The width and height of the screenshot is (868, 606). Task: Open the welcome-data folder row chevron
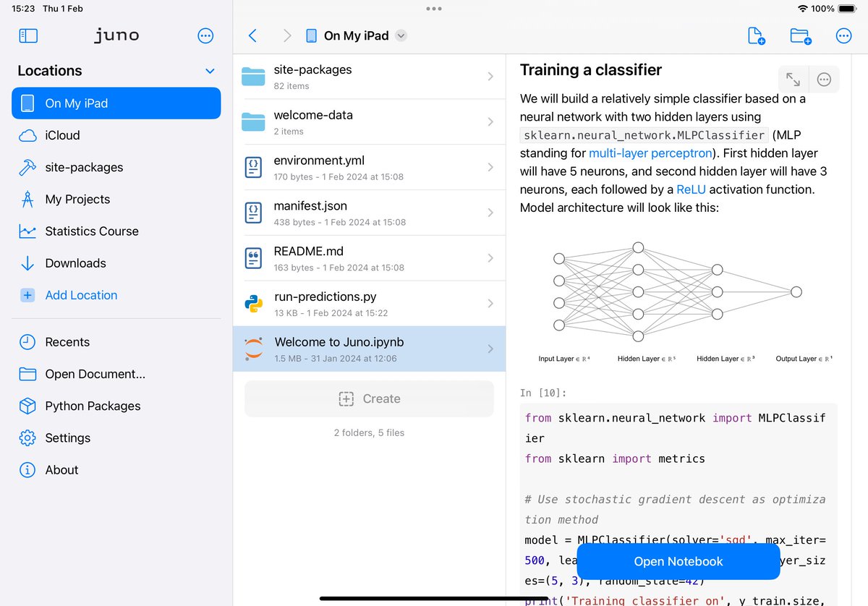tap(490, 121)
